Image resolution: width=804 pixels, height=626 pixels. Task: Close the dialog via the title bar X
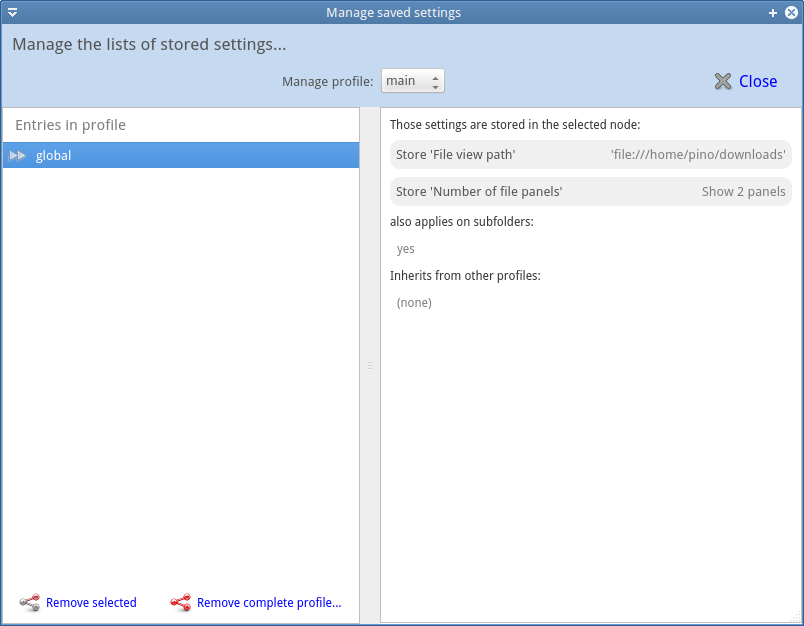[x=791, y=13]
